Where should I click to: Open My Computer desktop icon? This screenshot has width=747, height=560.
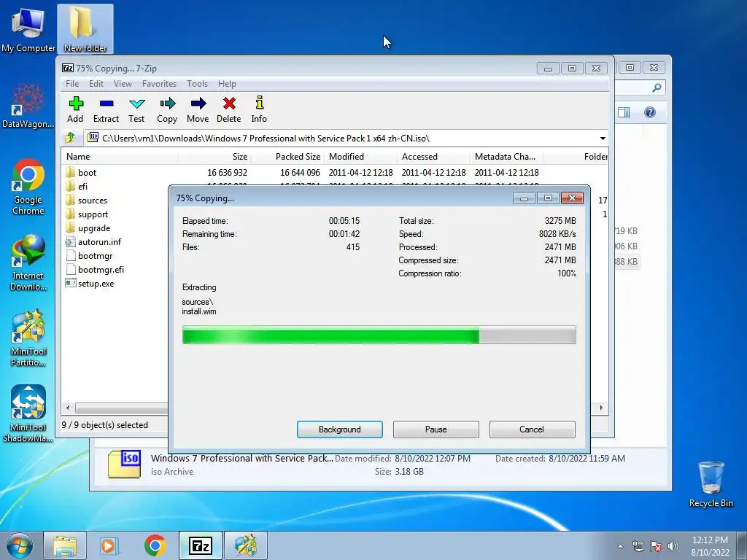click(28, 29)
